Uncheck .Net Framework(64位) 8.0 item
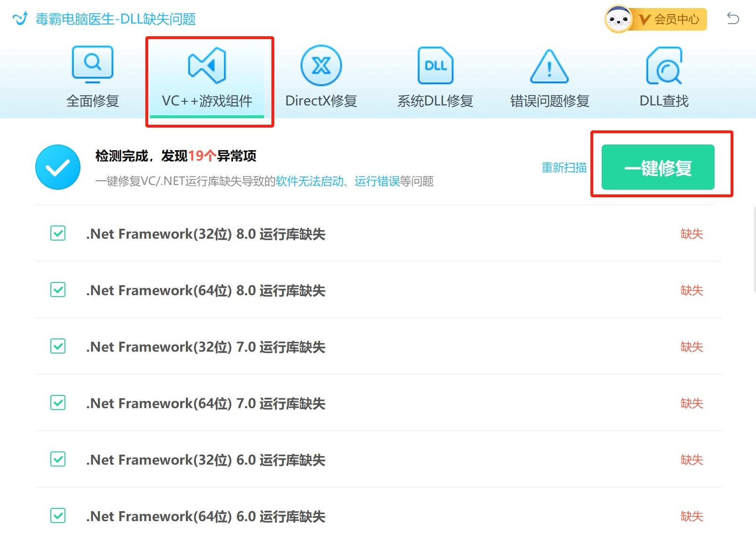The width and height of the screenshot is (756, 555). (57, 290)
